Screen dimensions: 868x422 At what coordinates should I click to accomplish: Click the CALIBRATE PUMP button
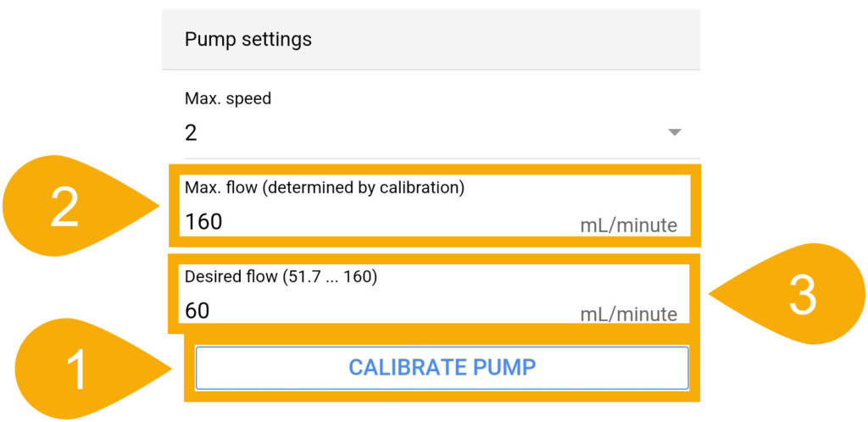442,368
